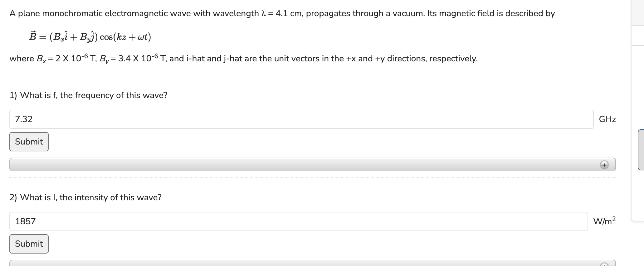
Task: Click the plus expander partially visible at page bottom
Action: coord(604,264)
